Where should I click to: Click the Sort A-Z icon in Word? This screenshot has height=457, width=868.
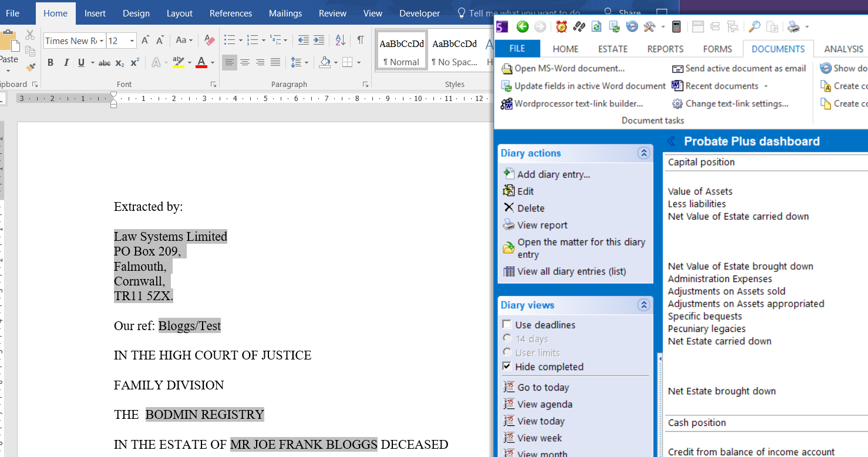click(340, 41)
